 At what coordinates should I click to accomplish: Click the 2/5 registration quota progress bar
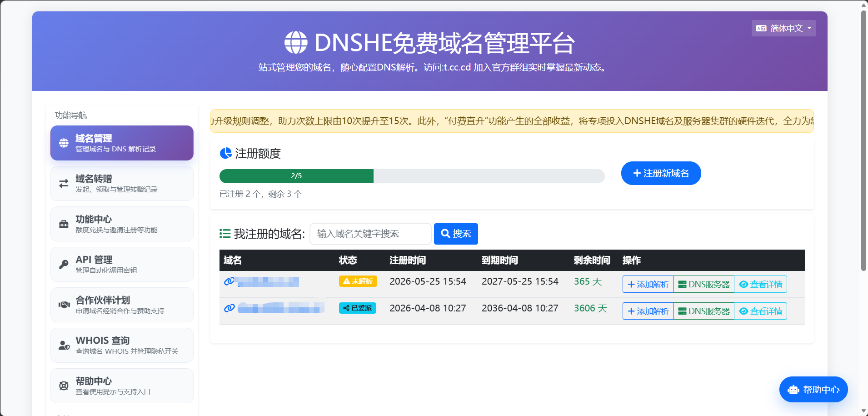click(412, 176)
